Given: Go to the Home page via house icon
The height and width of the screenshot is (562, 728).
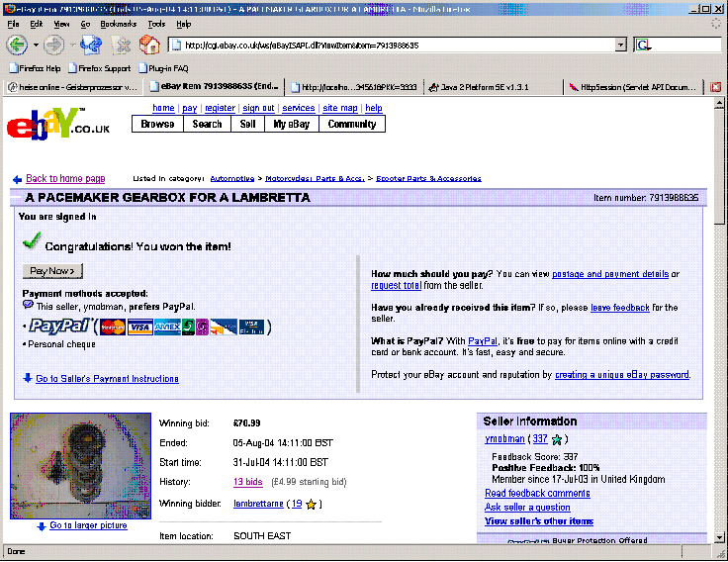Looking at the screenshot, I should [x=149, y=46].
